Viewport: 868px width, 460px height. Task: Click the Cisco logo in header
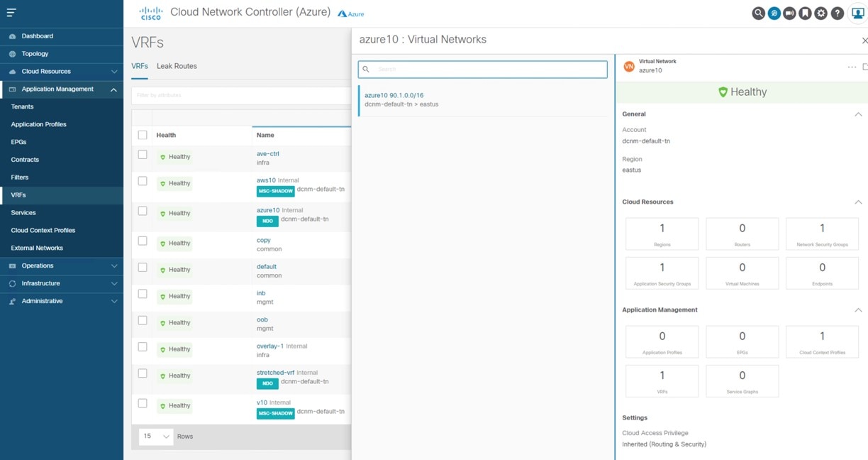pyautogui.click(x=151, y=13)
